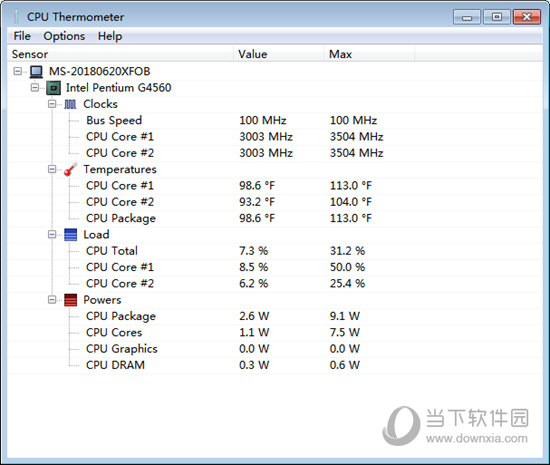Collapse the MS-20180620XFOB root node

pos(17,71)
